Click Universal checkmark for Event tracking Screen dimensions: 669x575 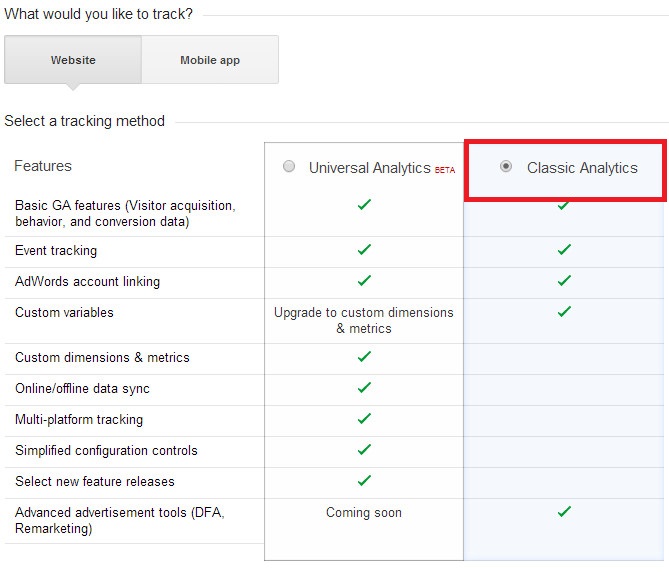pyautogui.click(x=364, y=249)
